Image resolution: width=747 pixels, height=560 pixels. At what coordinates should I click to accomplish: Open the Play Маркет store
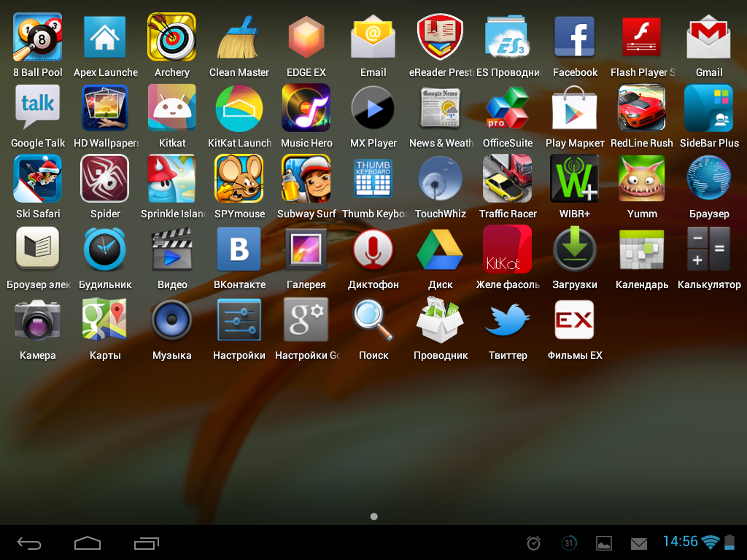(x=575, y=108)
